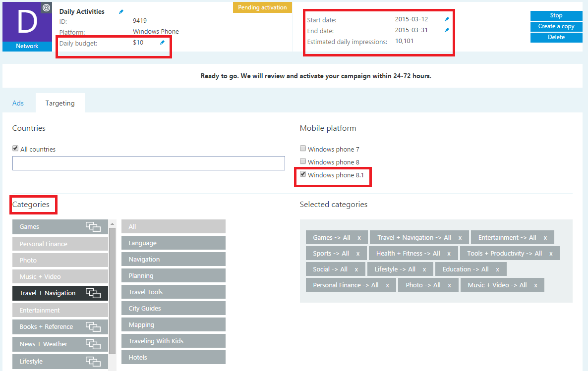Click the 2015-03-31 end date value
This screenshot has height=371, width=588.
tap(412, 30)
